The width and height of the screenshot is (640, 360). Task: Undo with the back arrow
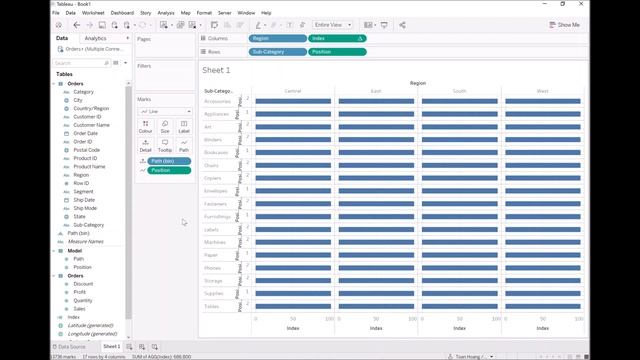pyautogui.click(x=77, y=25)
